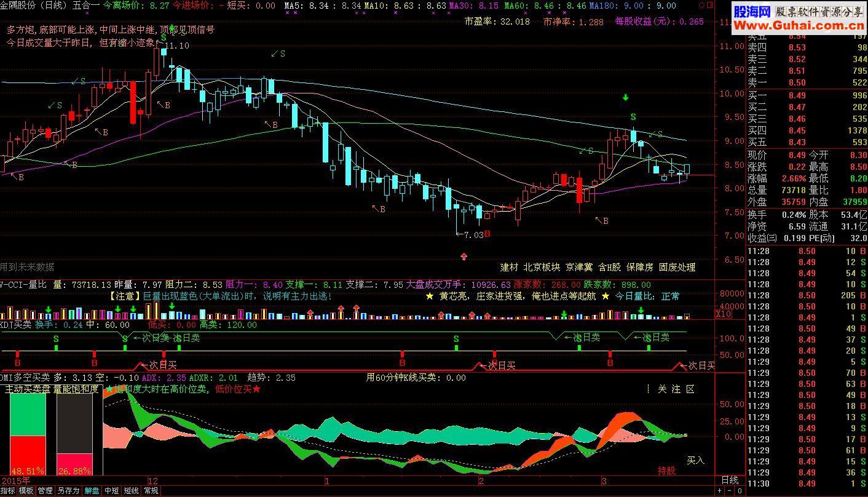Viewport: 868px width, 497px height.
Task: Select the tick row with 205 B volume
Action: pyautogui.click(x=807, y=296)
